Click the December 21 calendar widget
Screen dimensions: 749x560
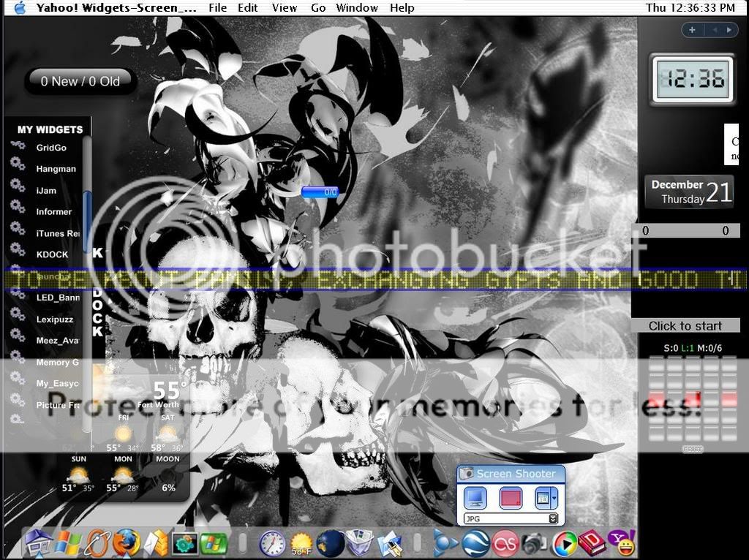click(x=689, y=192)
